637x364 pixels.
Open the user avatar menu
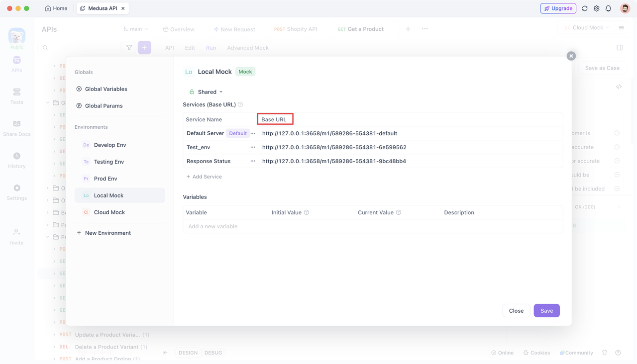625,8
